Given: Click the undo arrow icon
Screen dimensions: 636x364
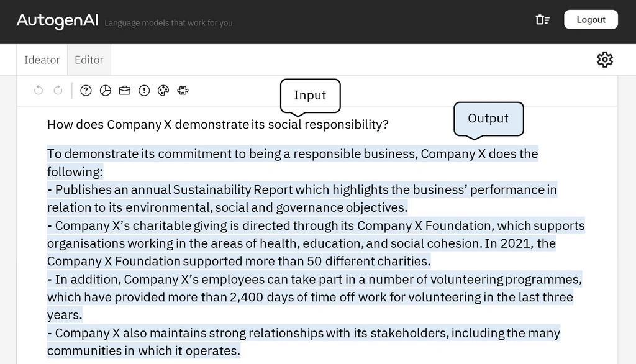Looking at the screenshot, I should point(39,90).
